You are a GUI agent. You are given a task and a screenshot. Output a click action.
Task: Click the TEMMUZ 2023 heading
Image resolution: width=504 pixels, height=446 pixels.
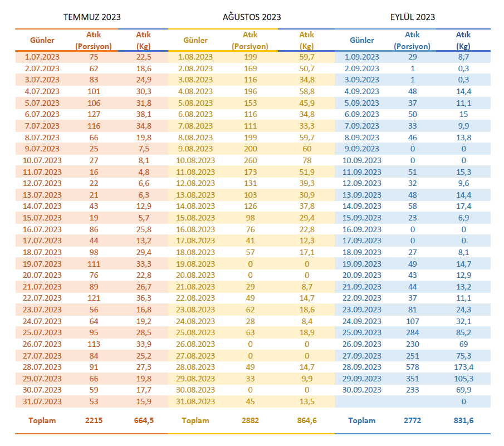pyautogui.click(x=92, y=17)
